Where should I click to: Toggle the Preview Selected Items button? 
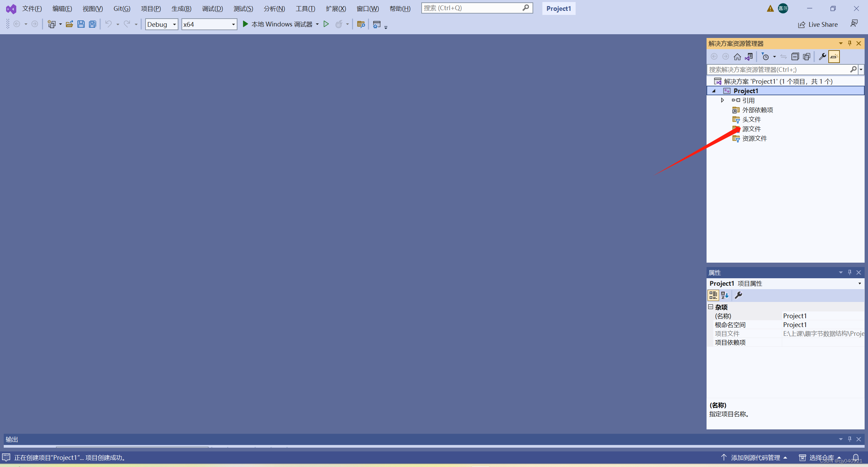pyautogui.click(x=834, y=57)
